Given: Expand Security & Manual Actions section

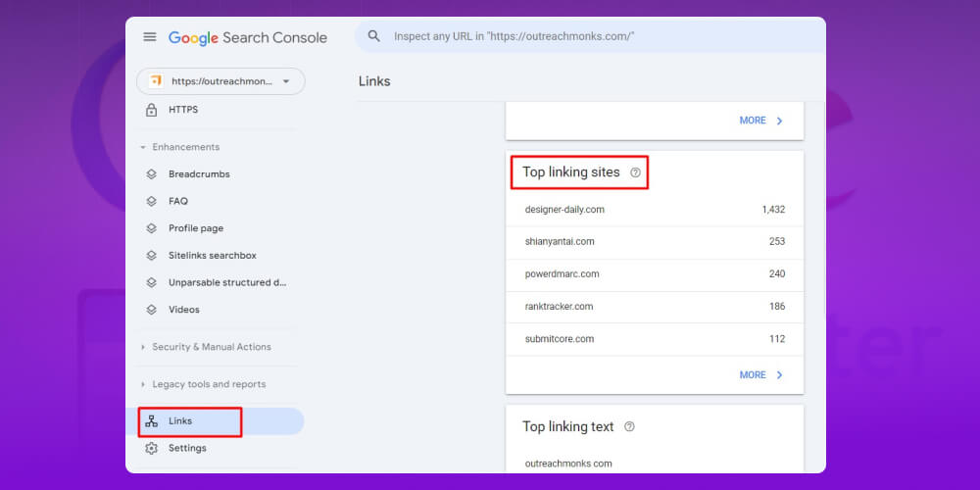Looking at the screenshot, I should (205, 347).
